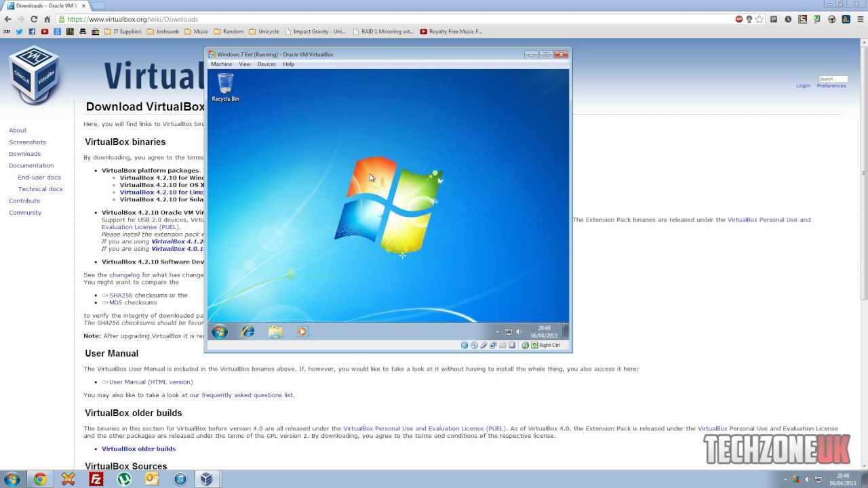The height and width of the screenshot is (488, 868).
Task: Switch to Chrome on the host taskbar
Action: tap(40, 479)
